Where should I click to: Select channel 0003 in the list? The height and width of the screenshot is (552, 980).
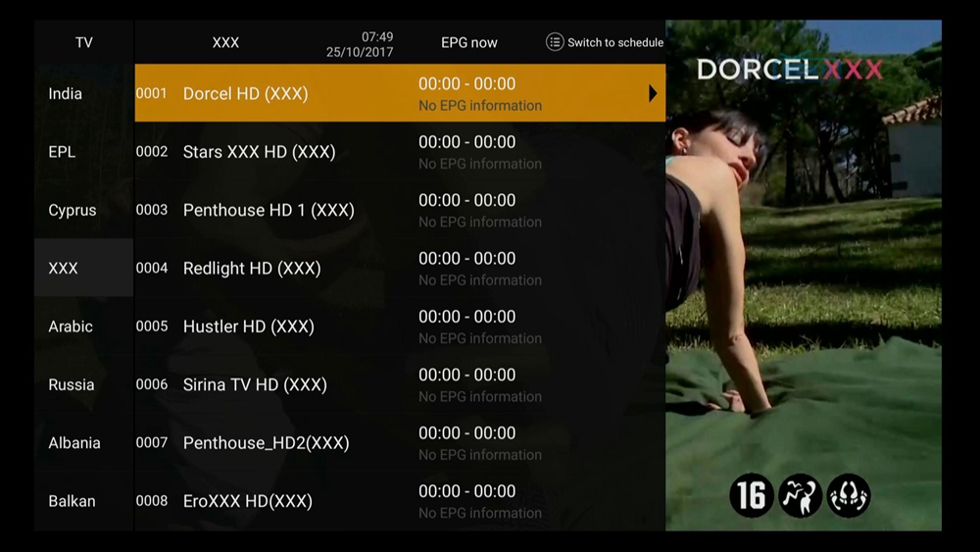pos(400,210)
